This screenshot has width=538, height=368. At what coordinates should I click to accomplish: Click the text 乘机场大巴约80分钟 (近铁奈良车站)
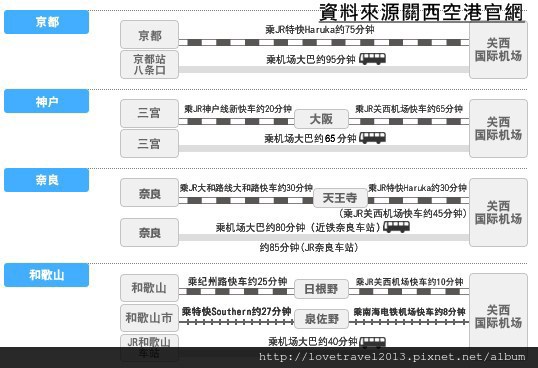point(298,227)
